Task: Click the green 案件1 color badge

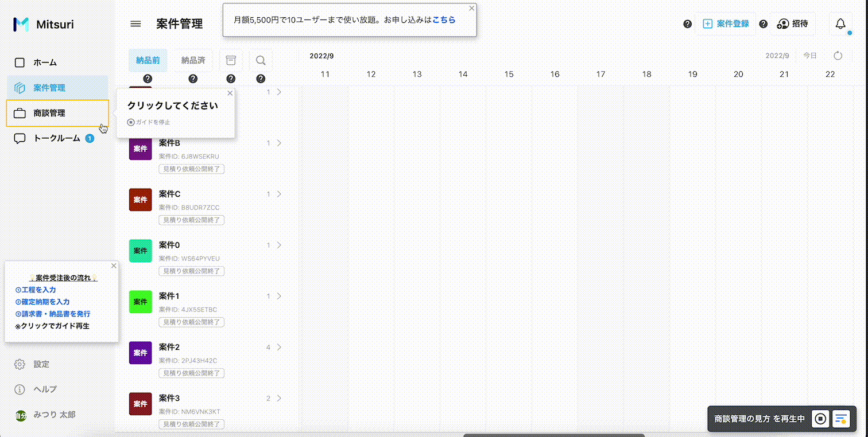Action: coord(141,302)
